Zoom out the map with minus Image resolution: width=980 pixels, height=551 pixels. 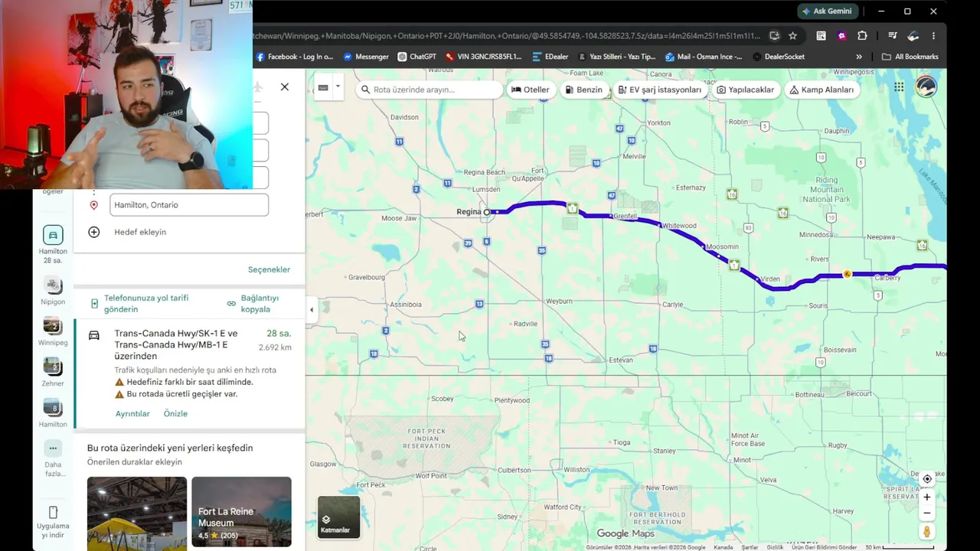click(926, 514)
